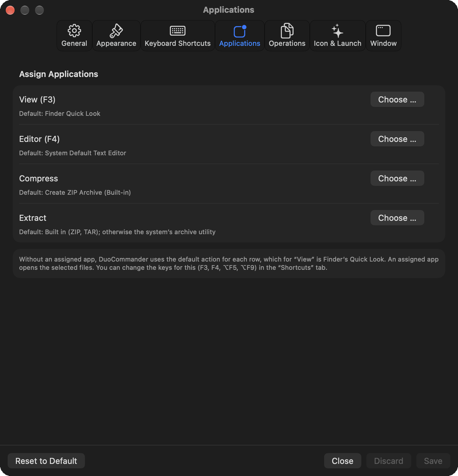Choose an application for Extract
The width and height of the screenshot is (458, 476).
click(397, 218)
